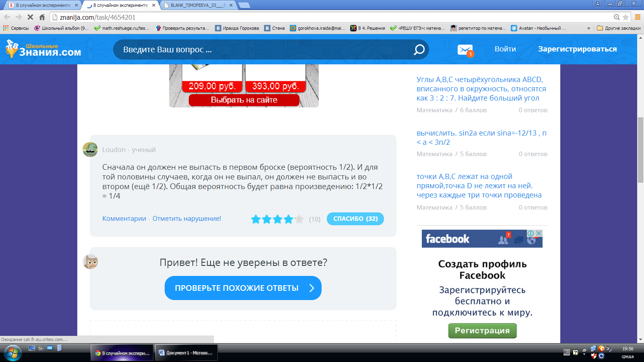Rate answer with the first star

(256, 219)
